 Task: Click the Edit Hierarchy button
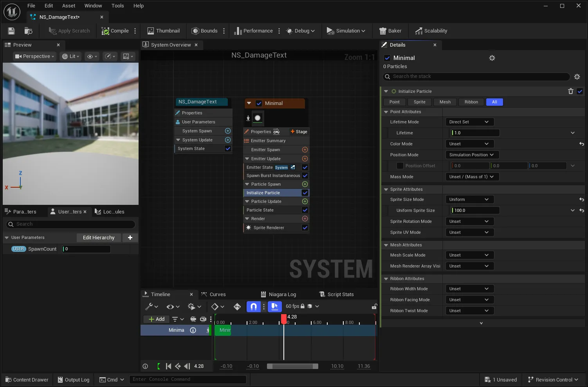pos(99,238)
